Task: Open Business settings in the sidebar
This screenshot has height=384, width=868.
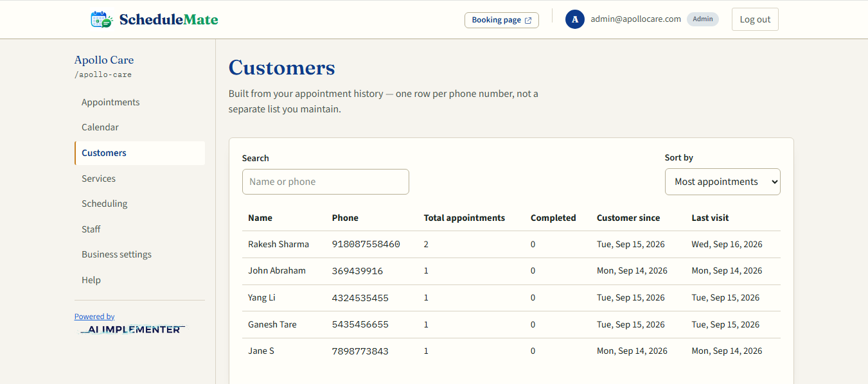Action: (x=139, y=254)
